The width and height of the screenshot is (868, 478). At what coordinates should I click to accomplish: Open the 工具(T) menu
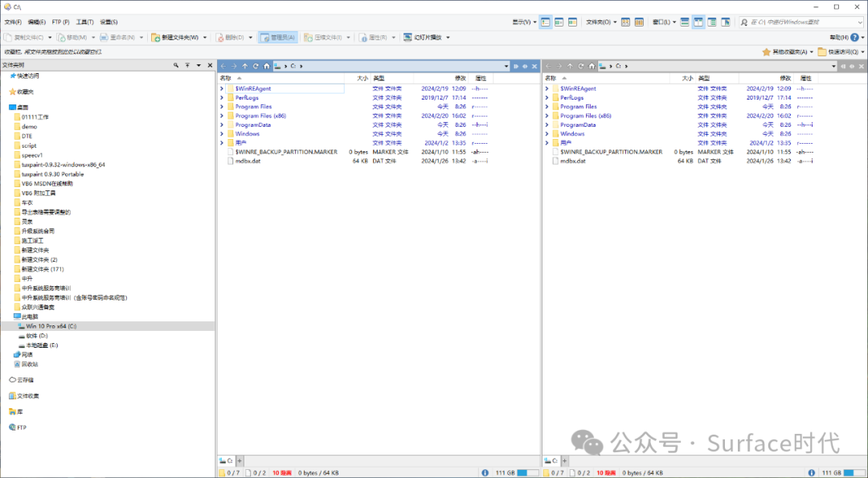point(84,22)
